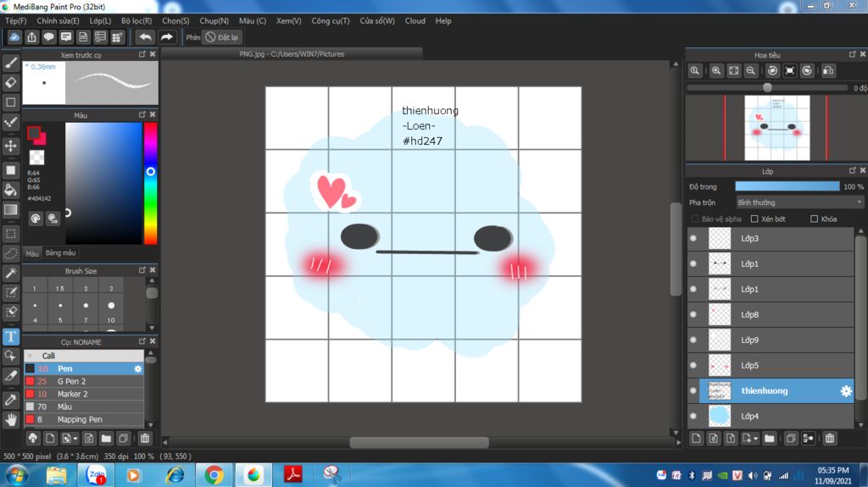Image resolution: width=868 pixels, height=487 pixels.
Task: Undock the Lớp layer panel
Action: click(853, 170)
